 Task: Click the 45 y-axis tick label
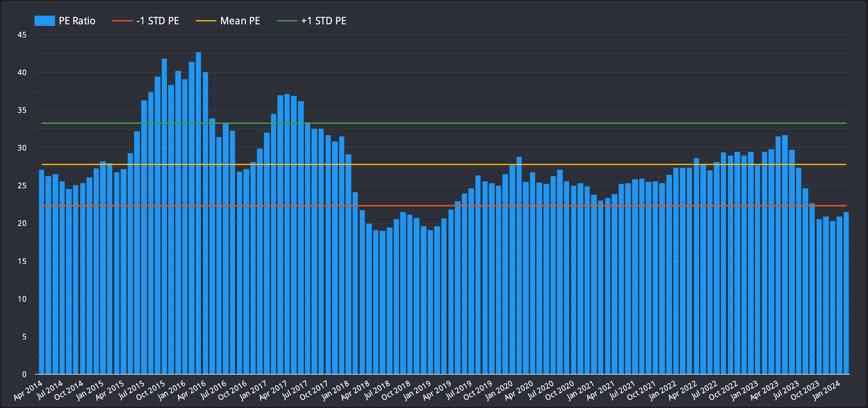tap(22, 35)
